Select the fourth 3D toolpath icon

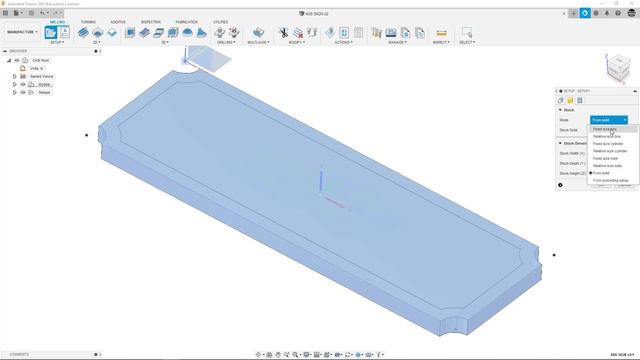point(173,32)
